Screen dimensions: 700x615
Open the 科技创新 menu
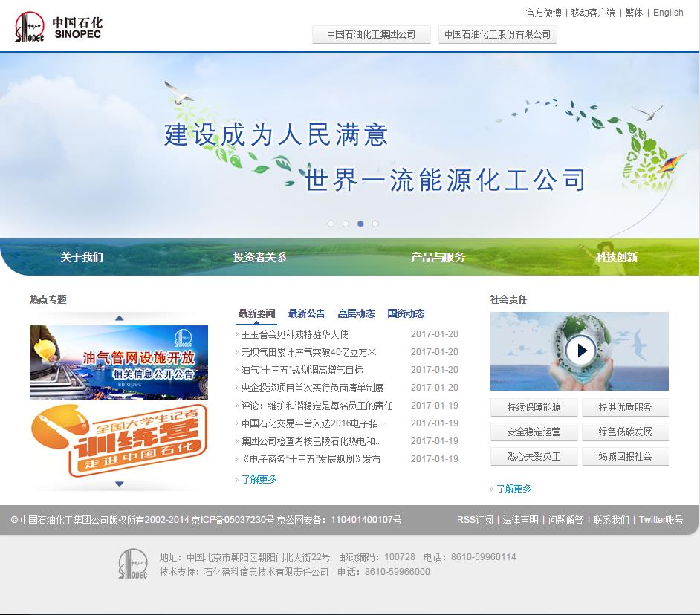coord(617,257)
